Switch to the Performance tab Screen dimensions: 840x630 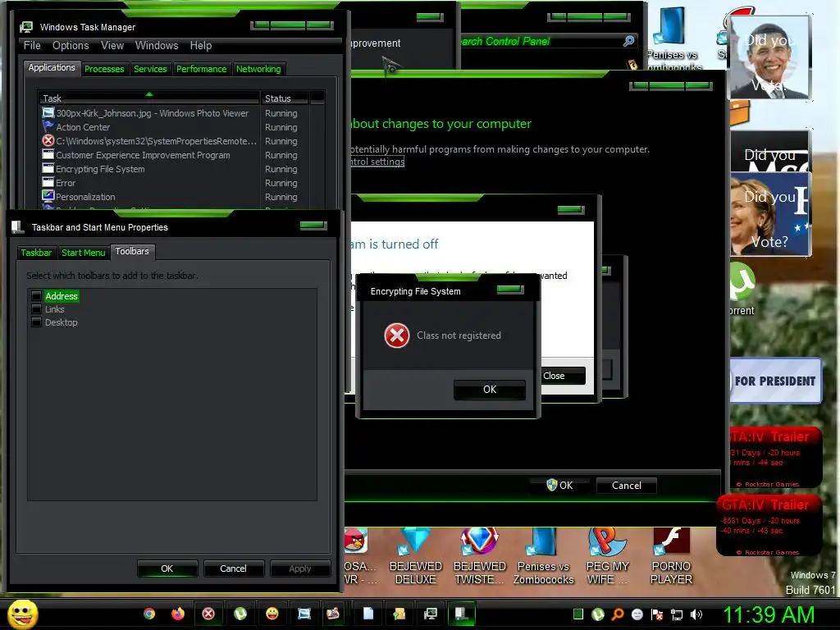click(202, 69)
